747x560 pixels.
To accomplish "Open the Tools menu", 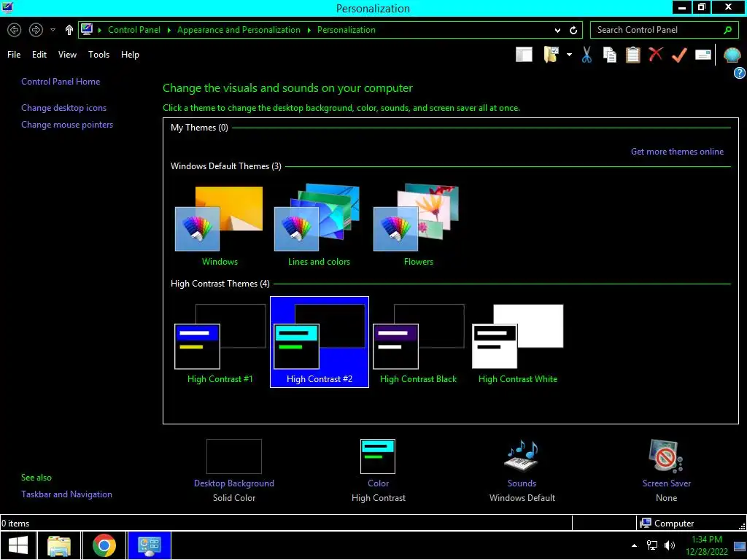I will point(98,55).
